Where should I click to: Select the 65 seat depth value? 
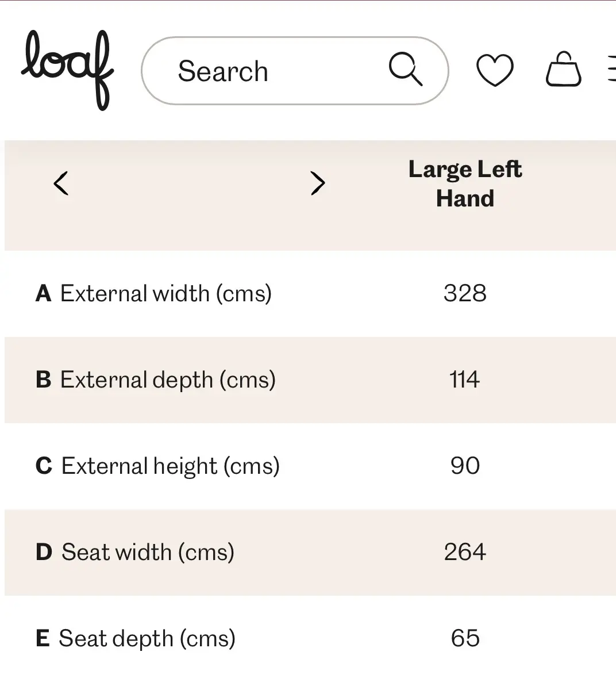point(465,639)
